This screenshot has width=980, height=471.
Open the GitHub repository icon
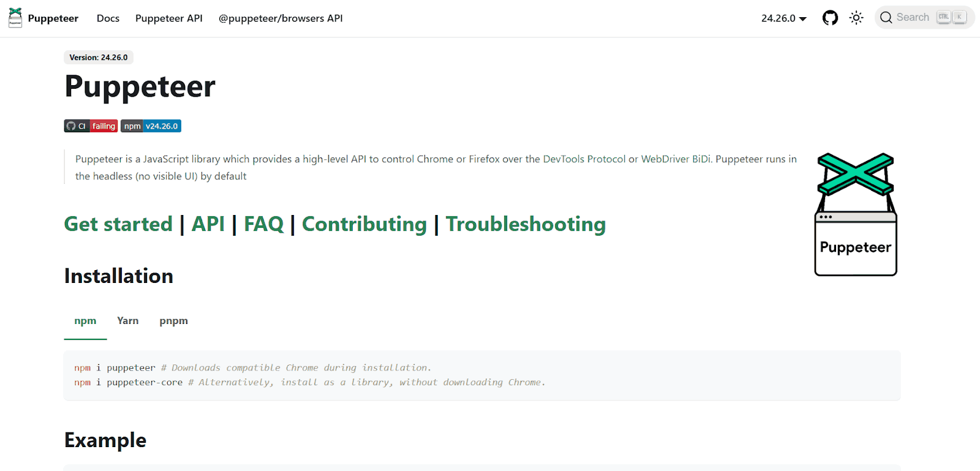click(x=830, y=18)
